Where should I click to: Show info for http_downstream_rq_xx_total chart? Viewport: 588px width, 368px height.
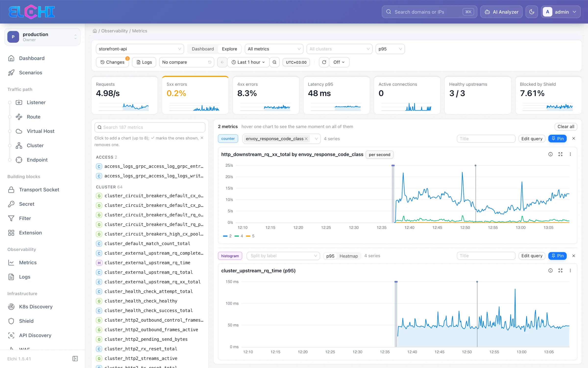coord(550,154)
